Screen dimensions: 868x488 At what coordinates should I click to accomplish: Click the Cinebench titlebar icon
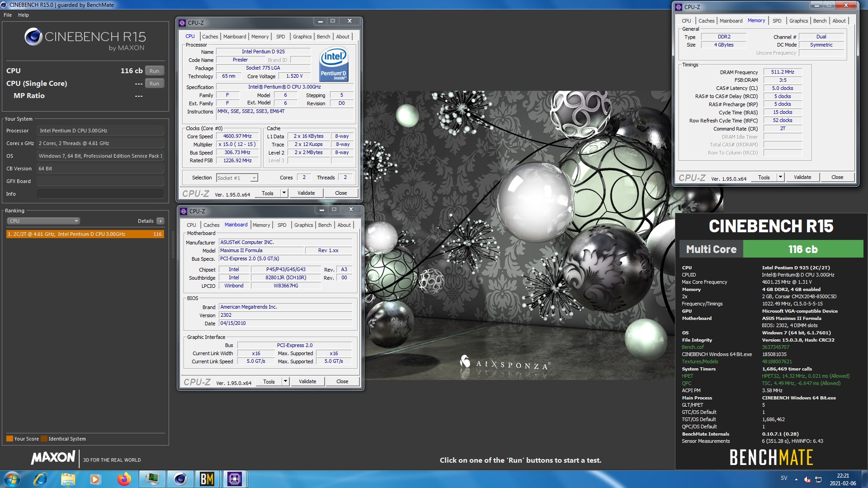coord(4,5)
